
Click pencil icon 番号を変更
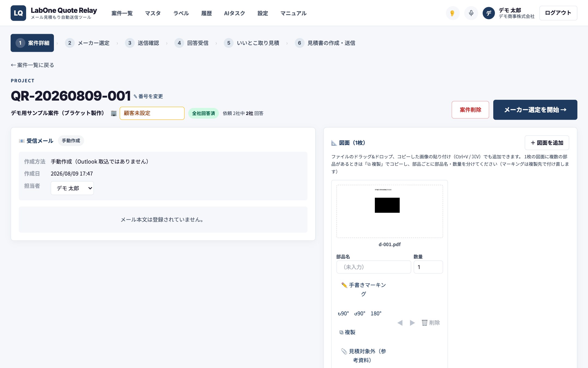pyautogui.click(x=148, y=96)
